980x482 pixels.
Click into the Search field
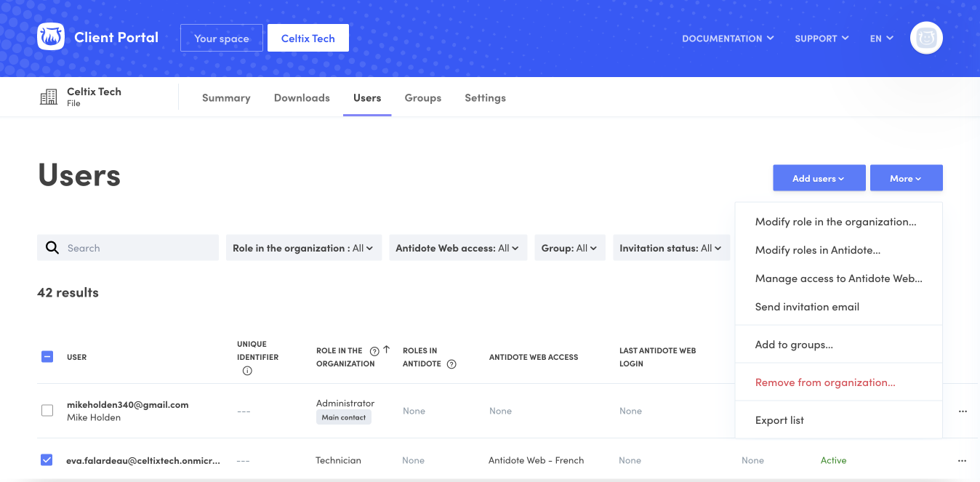click(x=128, y=248)
